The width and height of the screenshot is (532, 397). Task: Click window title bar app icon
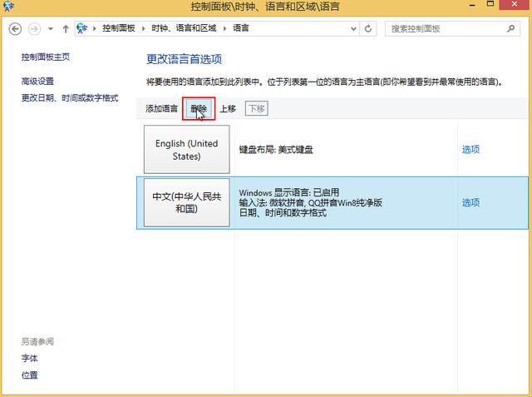[x=8, y=6]
